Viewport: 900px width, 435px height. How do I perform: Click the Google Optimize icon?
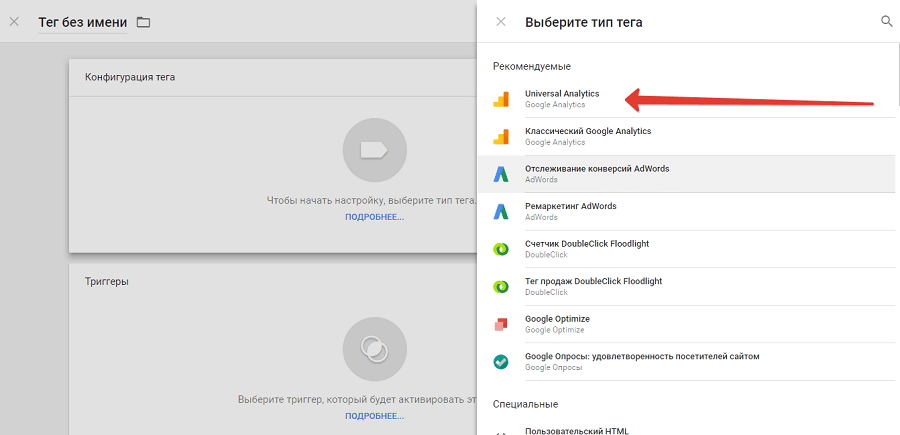tap(501, 324)
